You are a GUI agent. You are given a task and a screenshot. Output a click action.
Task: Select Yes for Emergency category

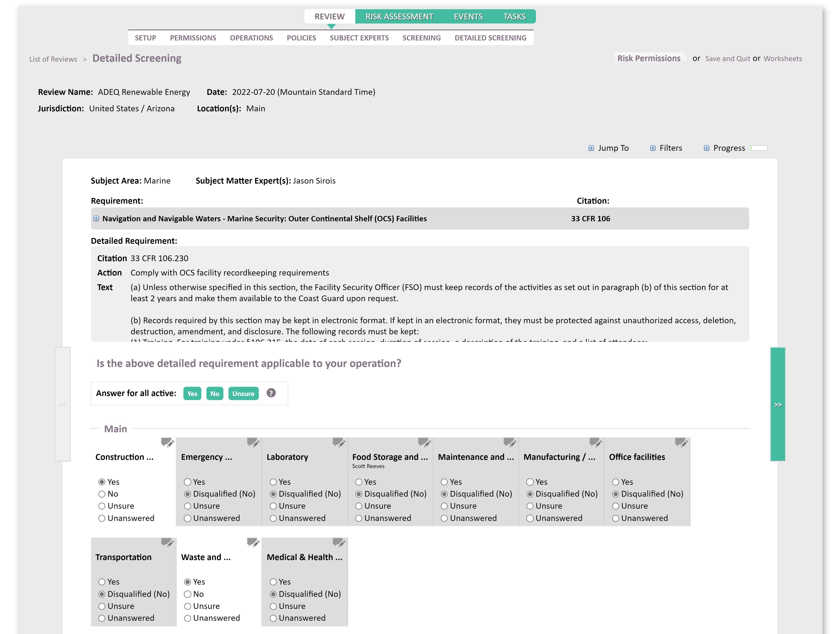(x=188, y=482)
